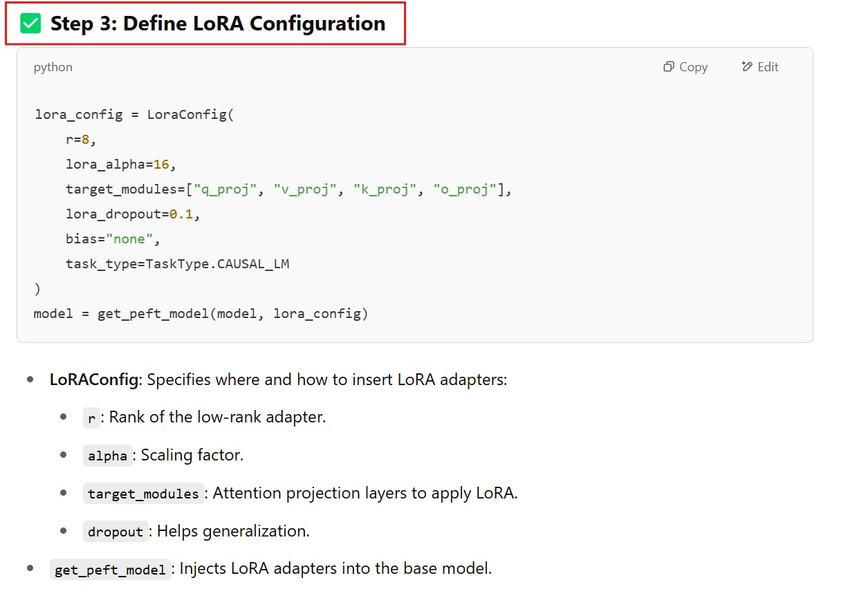Image resolution: width=846 pixels, height=616 pixels.
Task: Click the copy icon in code block header
Action: (x=668, y=67)
